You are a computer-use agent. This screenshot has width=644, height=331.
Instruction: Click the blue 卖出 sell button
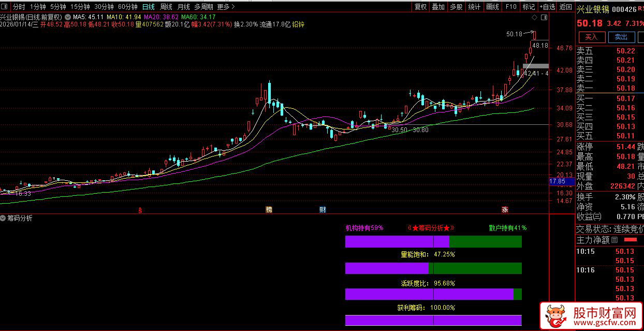[x=621, y=37]
